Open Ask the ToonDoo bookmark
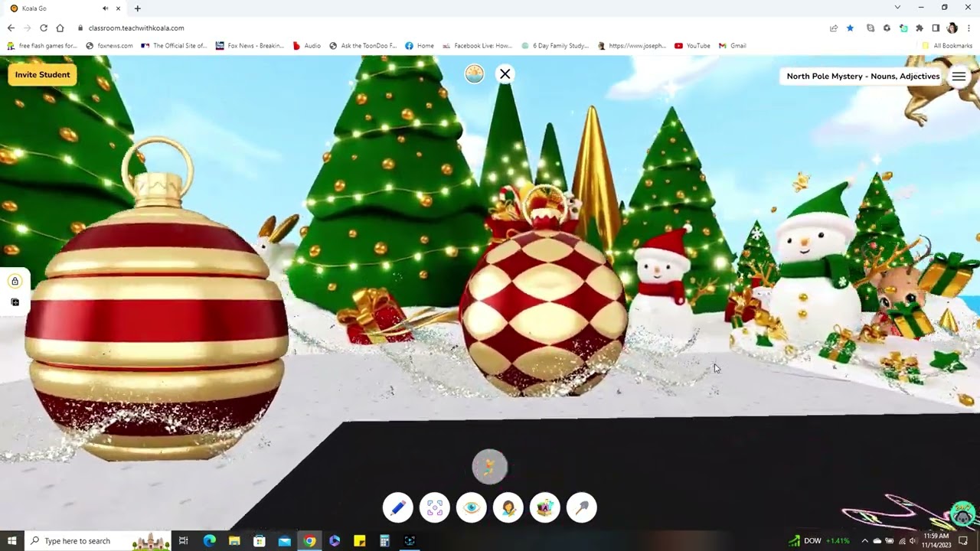 363,46
